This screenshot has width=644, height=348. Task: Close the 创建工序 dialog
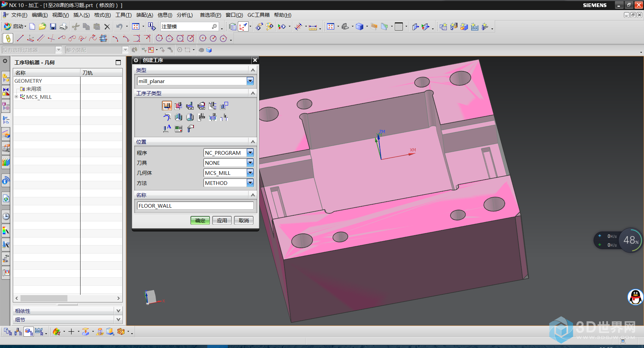255,60
